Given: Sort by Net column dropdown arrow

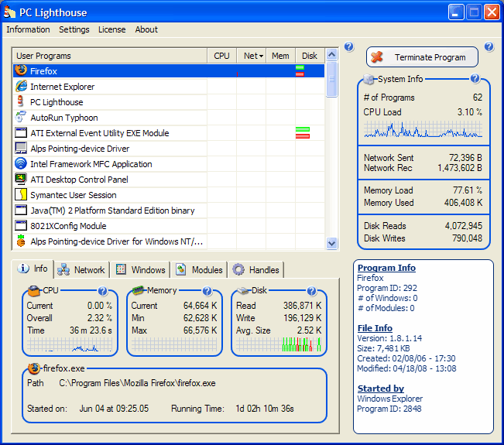Looking at the screenshot, I should [x=262, y=56].
